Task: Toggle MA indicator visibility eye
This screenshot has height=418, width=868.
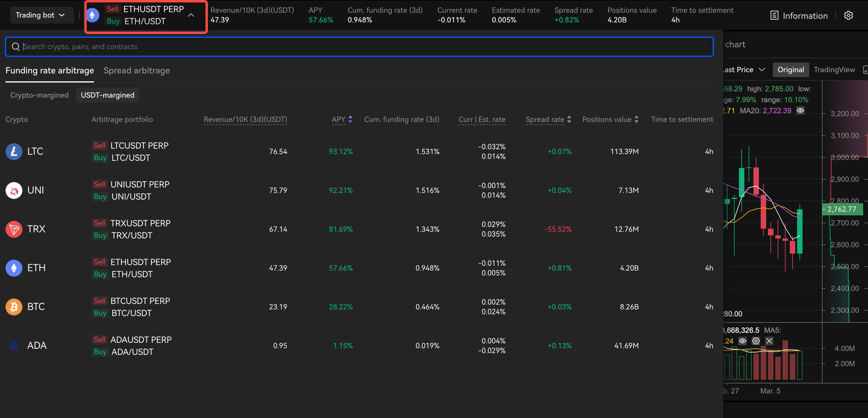Action: click(800, 110)
